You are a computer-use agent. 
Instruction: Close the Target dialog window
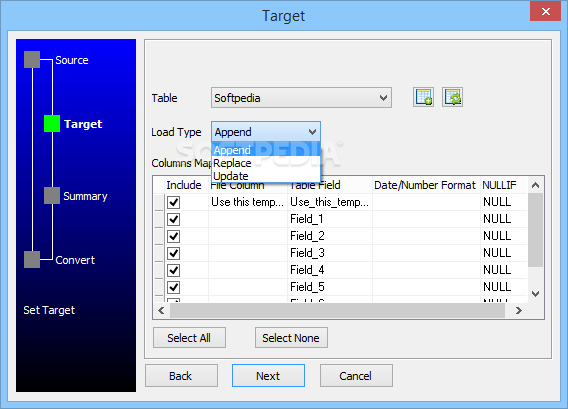(546, 11)
